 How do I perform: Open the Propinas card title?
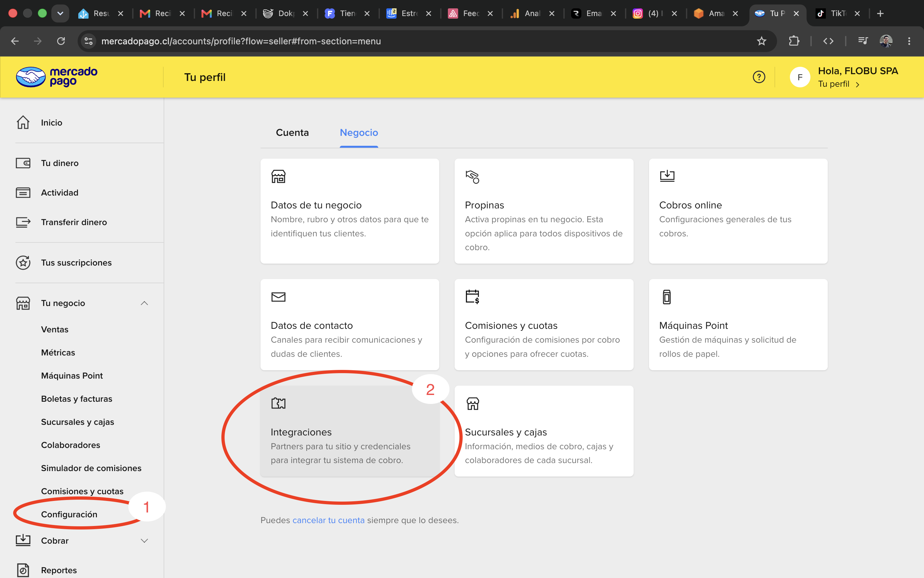click(484, 205)
